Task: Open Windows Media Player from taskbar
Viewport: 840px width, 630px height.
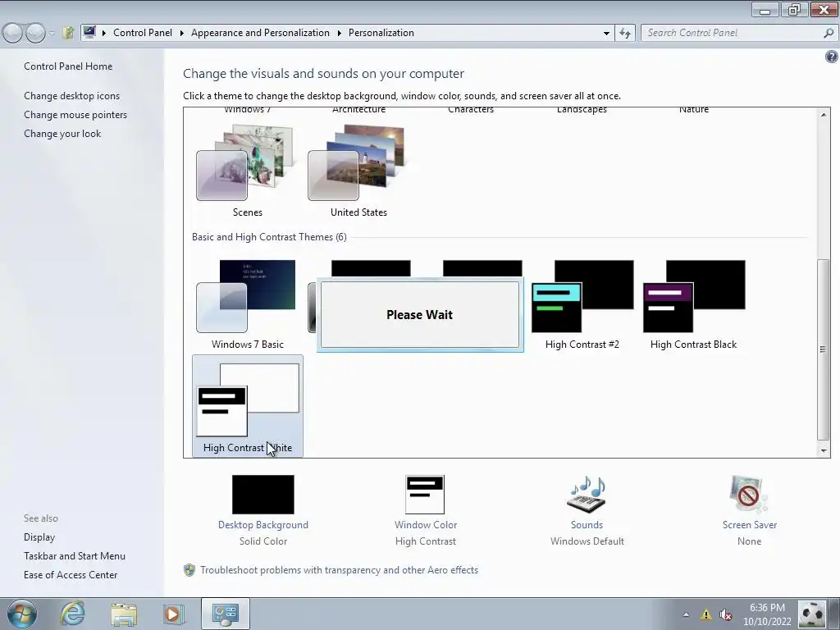Action: (173, 614)
